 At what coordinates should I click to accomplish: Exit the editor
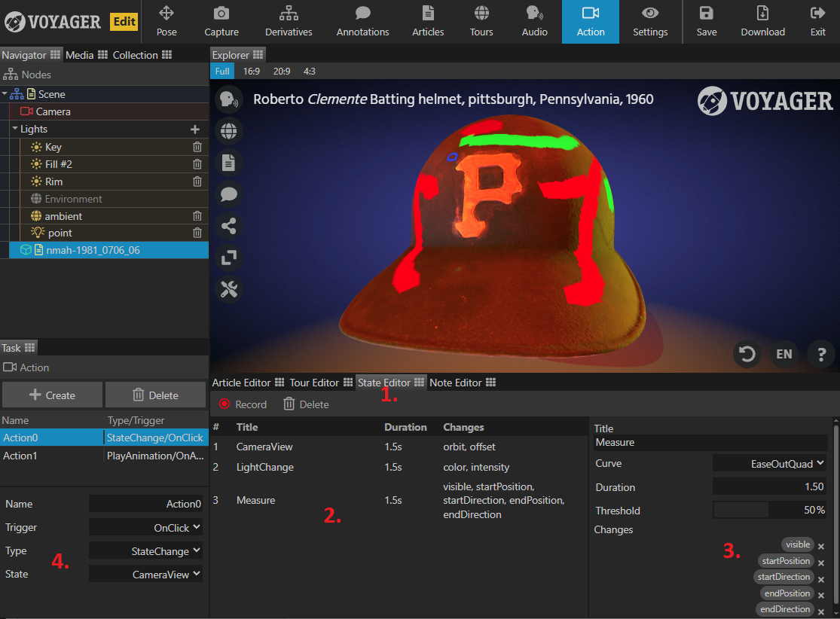click(x=817, y=22)
